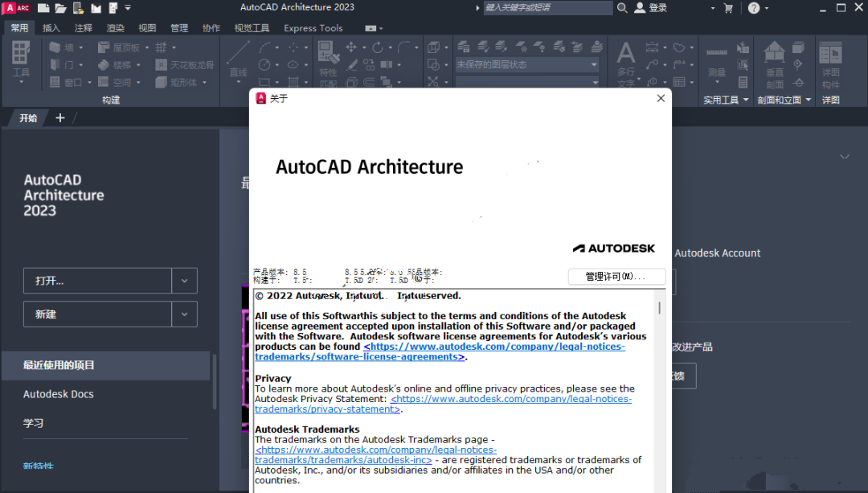Select the 工具 tools palette icon
Image resolution: width=868 pixels, height=493 pixels.
point(20,60)
